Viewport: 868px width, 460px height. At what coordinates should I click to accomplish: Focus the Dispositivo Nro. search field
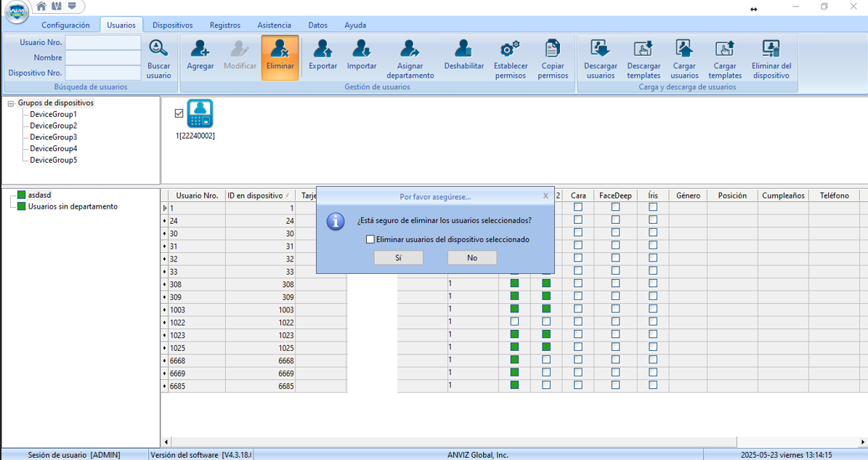click(104, 73)
